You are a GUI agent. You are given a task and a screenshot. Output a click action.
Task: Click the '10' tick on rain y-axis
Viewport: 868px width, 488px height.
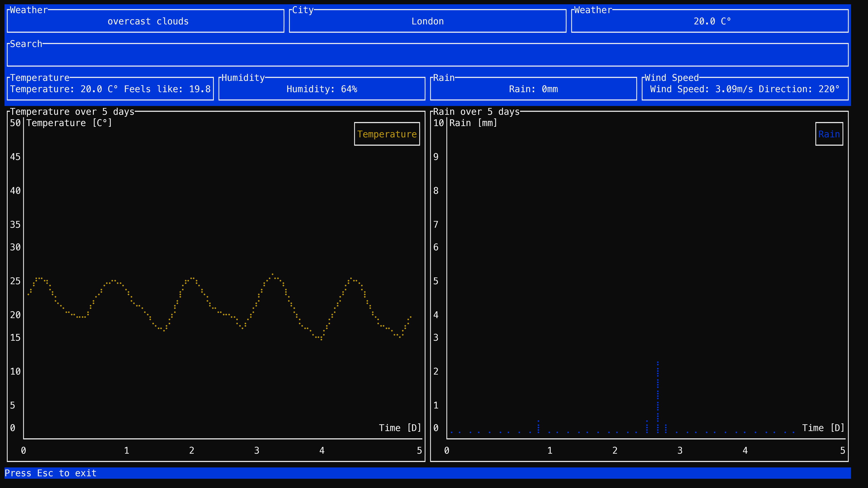pos(438,123)
